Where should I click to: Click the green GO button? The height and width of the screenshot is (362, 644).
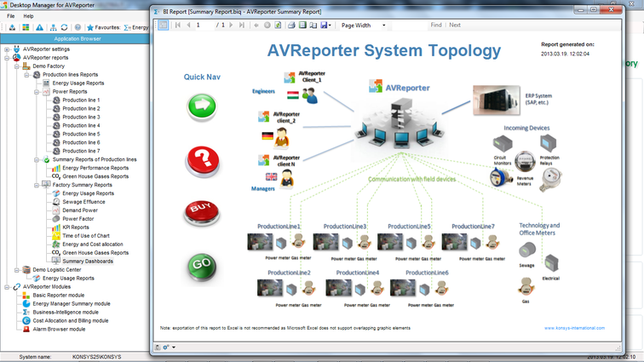click(202, 267)
